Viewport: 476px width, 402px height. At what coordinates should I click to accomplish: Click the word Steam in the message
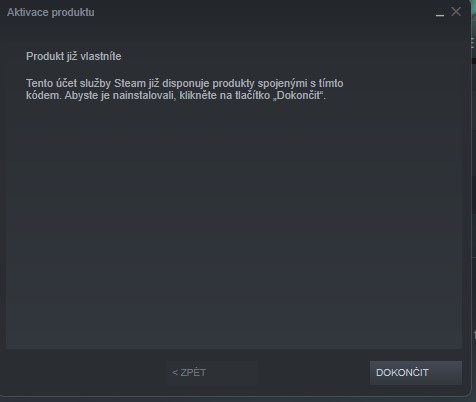130,83
